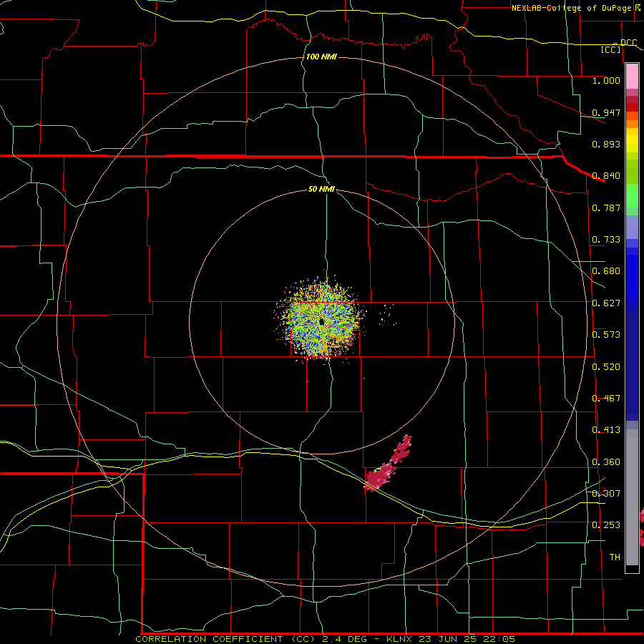Click the 0.680 scale value
The width and height of the screenshot is (644, 644).
[606, 271]
